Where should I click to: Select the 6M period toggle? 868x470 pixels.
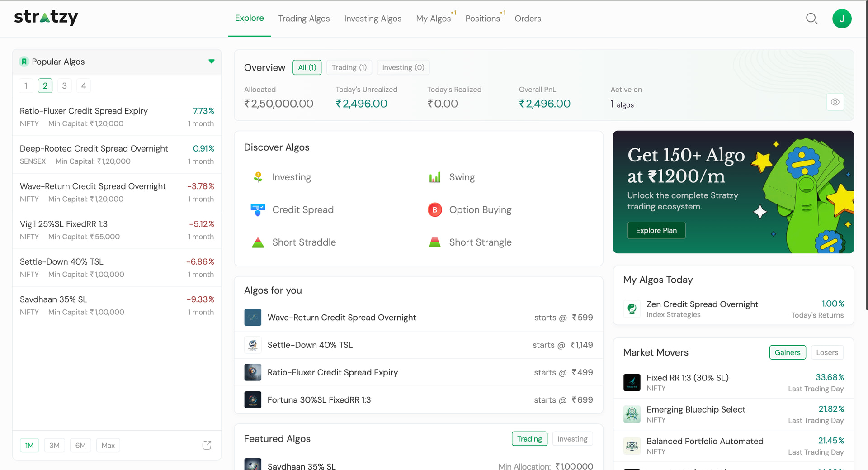coord(80,445)
